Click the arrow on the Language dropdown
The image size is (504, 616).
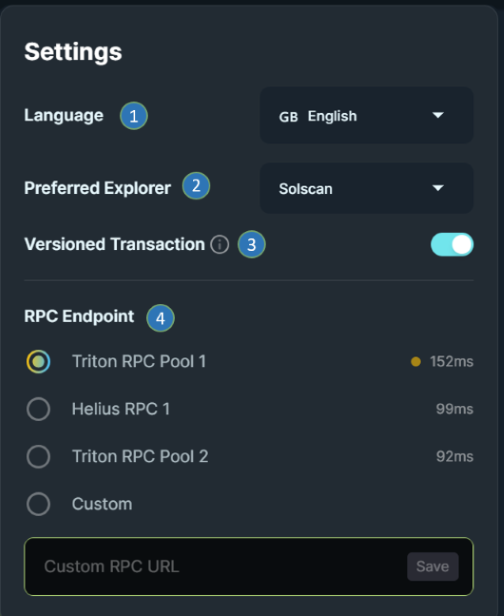click(438, 115)
